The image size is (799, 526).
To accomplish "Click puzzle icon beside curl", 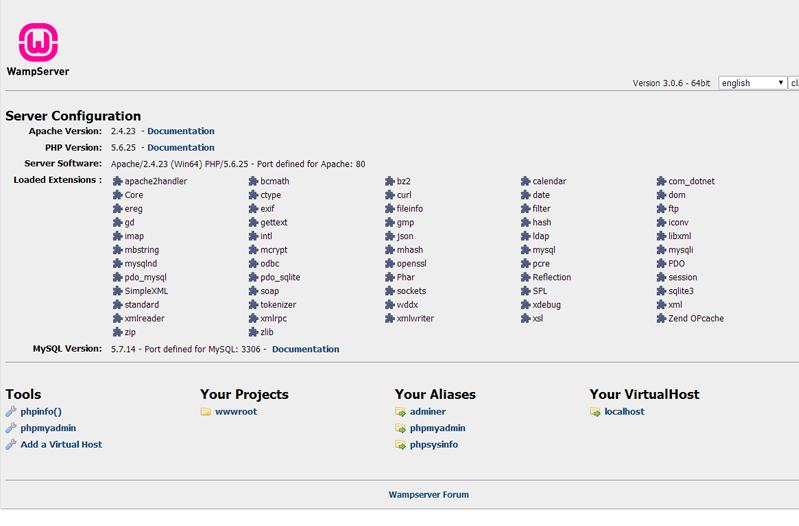I will [x=390, y=195].
